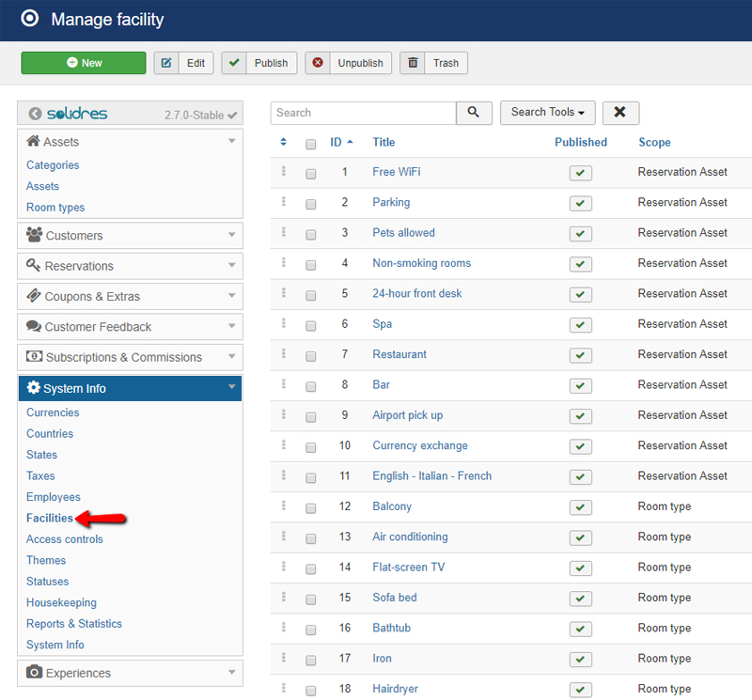Toggle published check icon for Spa
Image resolution: width=752 pixels, height=700 pixels.
pyautogui.click(x=580, y=325)
